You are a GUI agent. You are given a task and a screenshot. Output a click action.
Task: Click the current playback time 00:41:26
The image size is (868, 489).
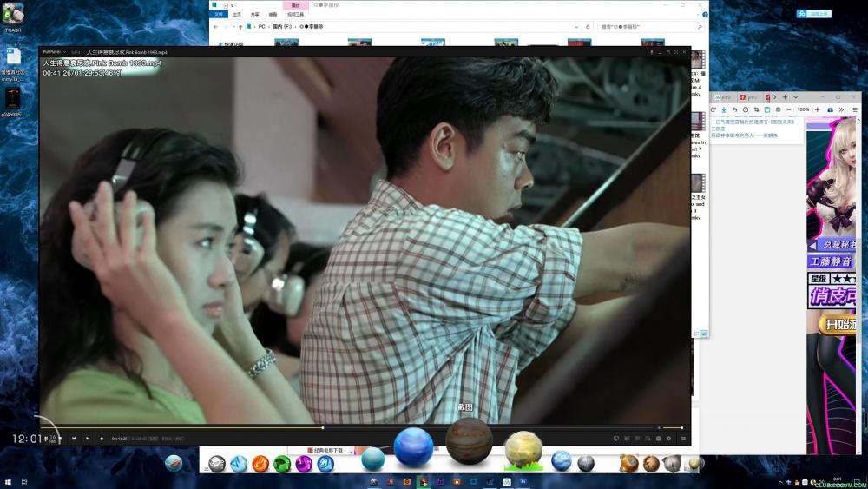tap(119, 439)
